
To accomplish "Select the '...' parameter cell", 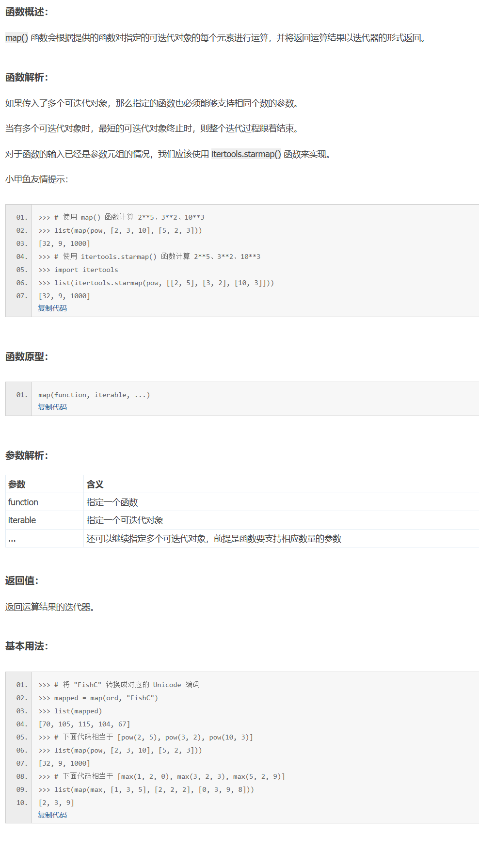I will click(44, 539).
